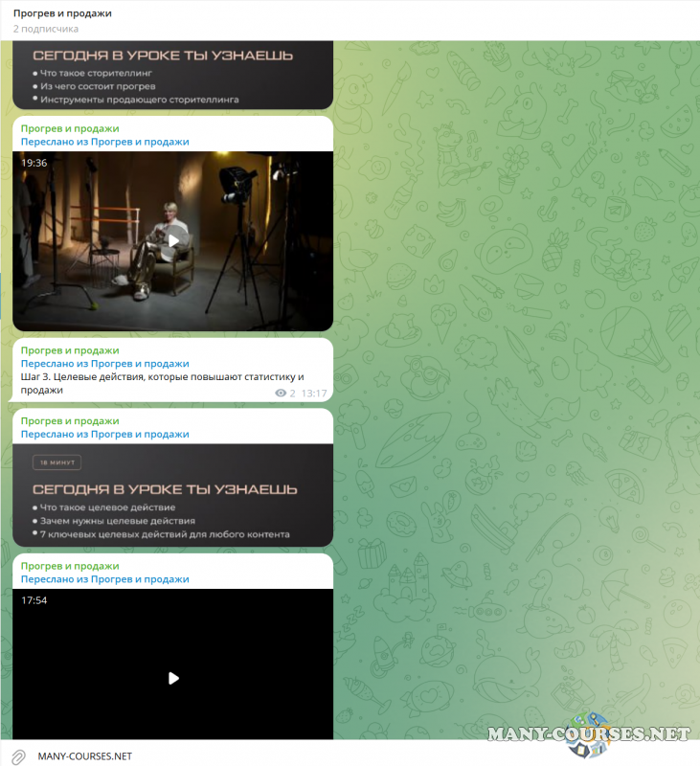Click the 16 минут badge on the lesson card

(x=58, y=462)
